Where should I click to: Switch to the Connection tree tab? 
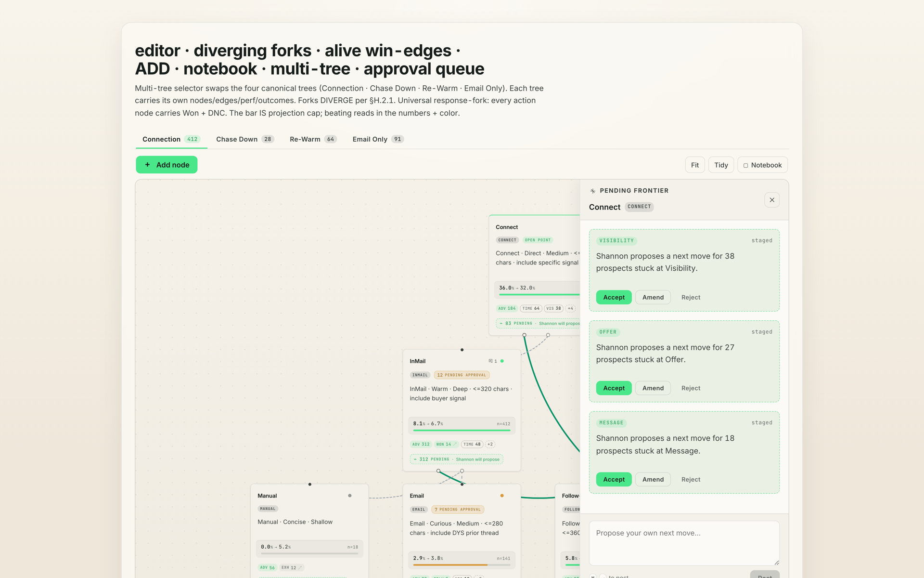click(x=171, y=139)
